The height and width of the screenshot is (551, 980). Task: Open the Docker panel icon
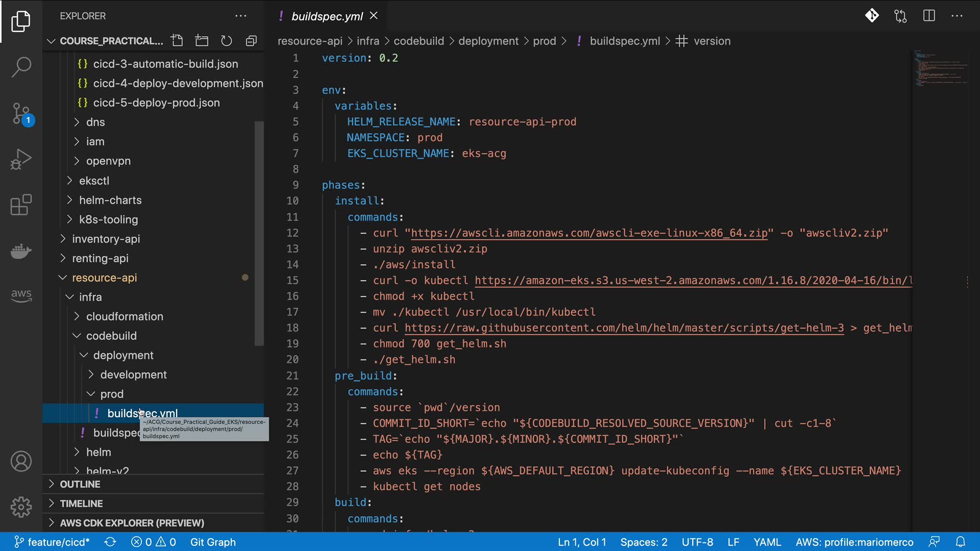pyautogui.click(x=21, y=251)
